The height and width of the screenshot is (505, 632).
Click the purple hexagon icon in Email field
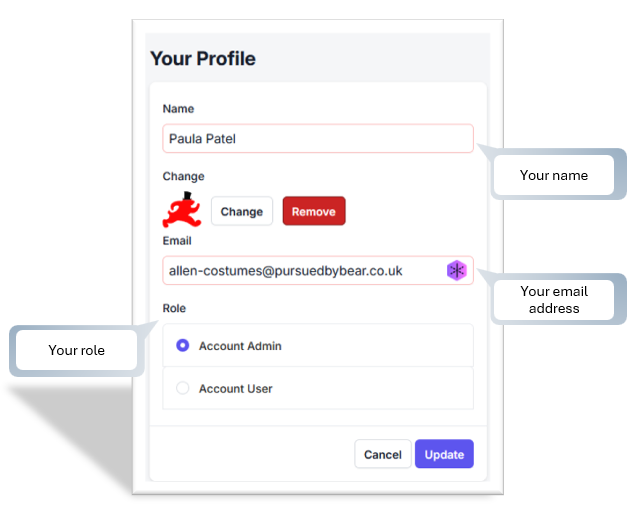[456, 270]
